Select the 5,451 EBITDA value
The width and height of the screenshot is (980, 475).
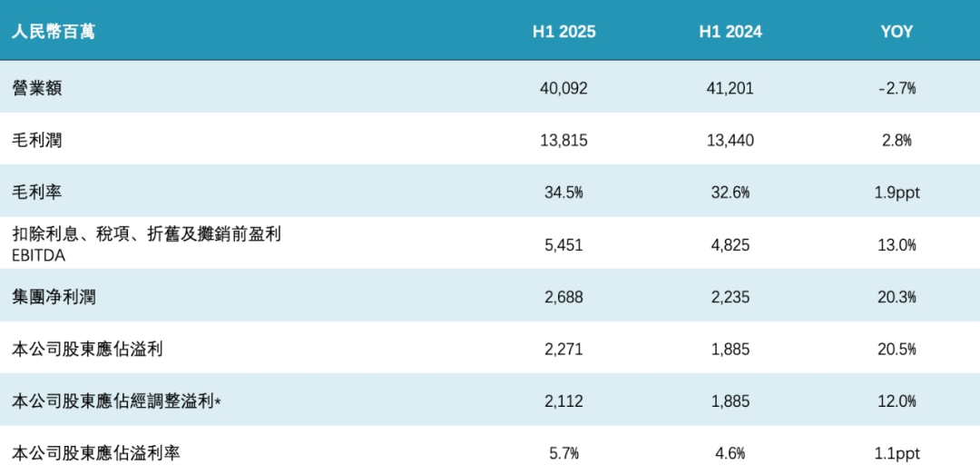563,244
